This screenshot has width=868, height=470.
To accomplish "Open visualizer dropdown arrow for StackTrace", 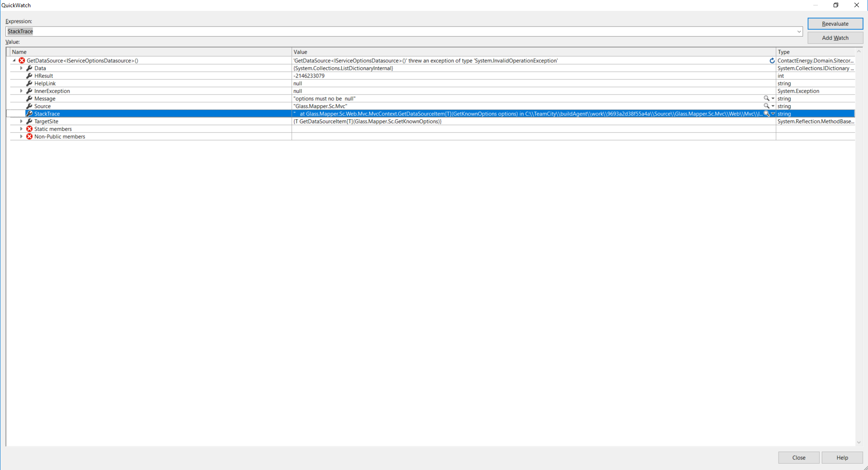I will 773,114.
